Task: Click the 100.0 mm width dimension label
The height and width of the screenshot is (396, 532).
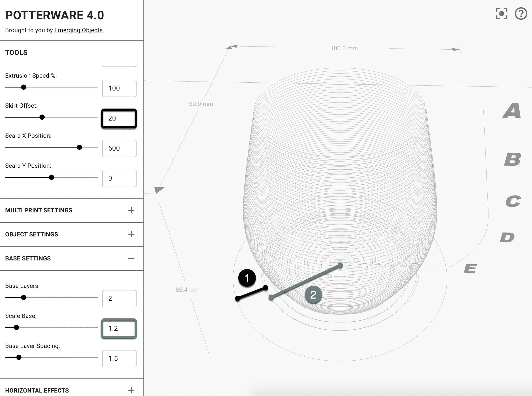Action: click(x=344, y=48)
